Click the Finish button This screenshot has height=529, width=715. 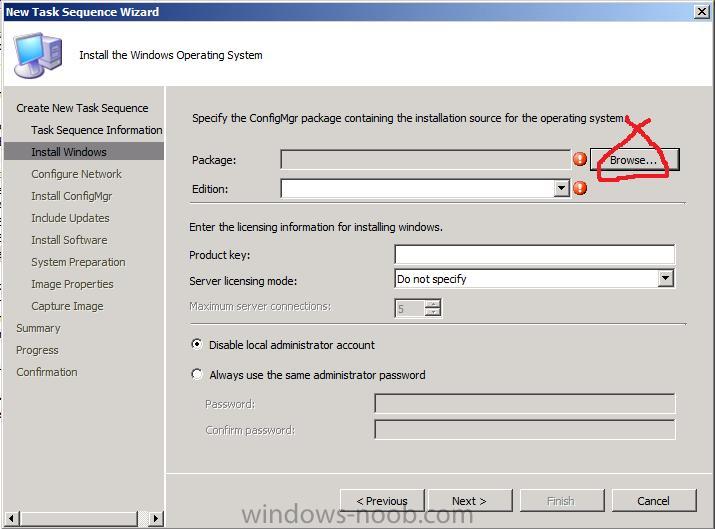pyautogui.click(x=562, y=501)
